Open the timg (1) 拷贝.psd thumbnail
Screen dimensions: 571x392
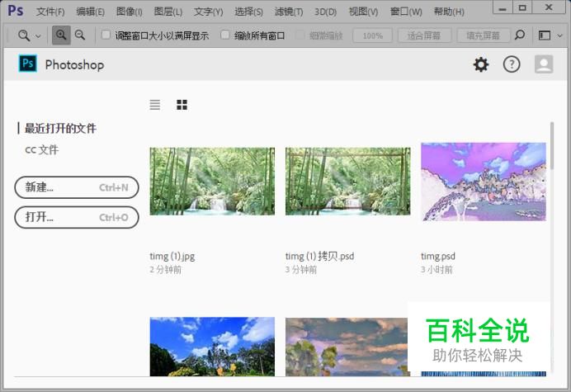[x=347, y=181]
